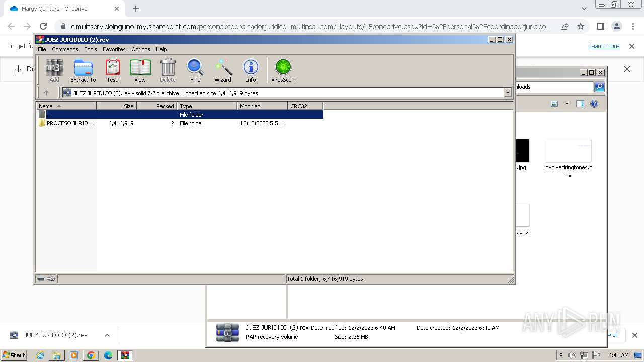Open Explorer change view icon
The height and width of the screenshot is (362, 644).
554,104
